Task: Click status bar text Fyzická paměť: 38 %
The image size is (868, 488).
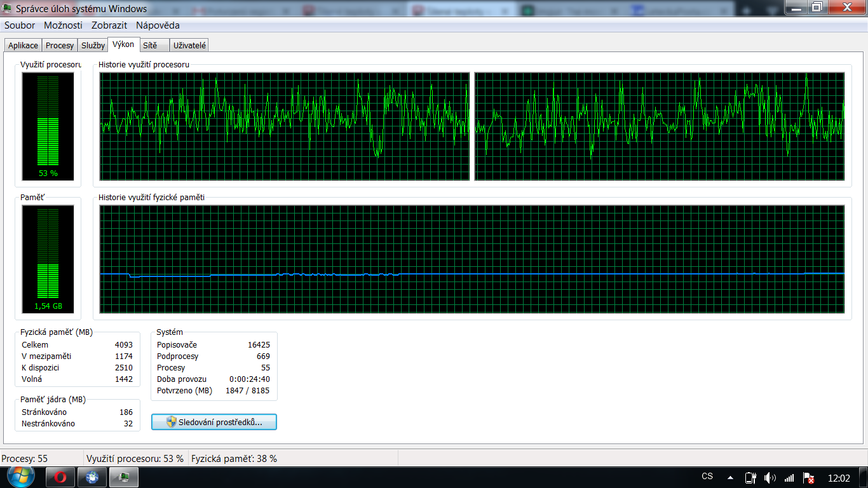Action: [x=234, y=459]
